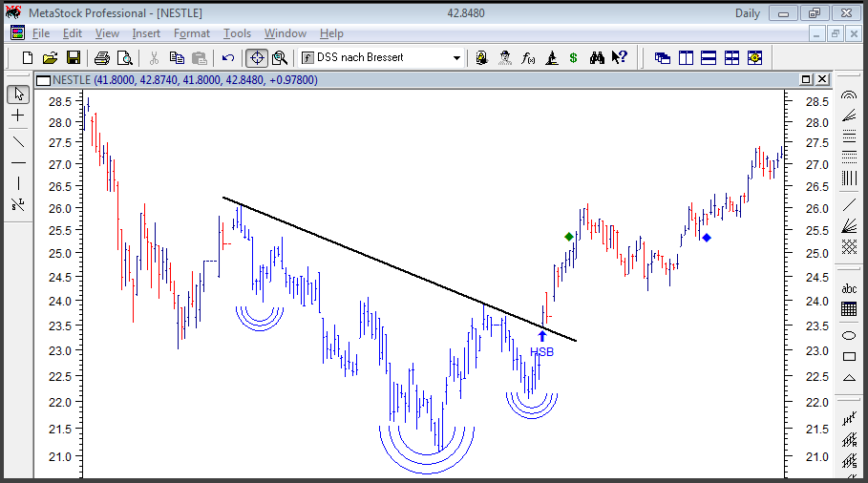Copy using the toolbar Copy icon
The height and width of the screenshot is (483, 868).
(x=177, y=57)
